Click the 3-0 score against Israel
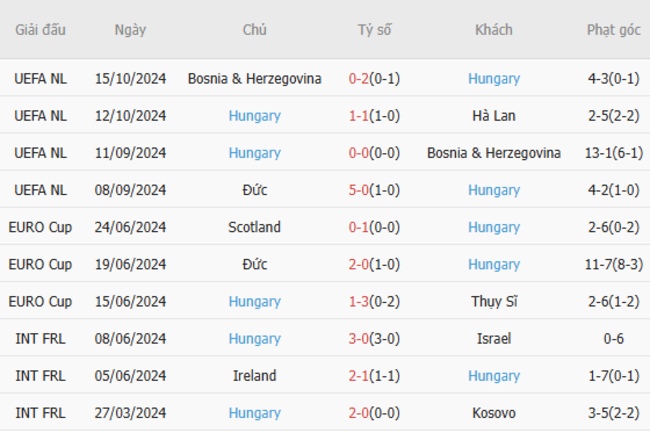This screenshot has width=650, height=447. click(x=359, y=339)
